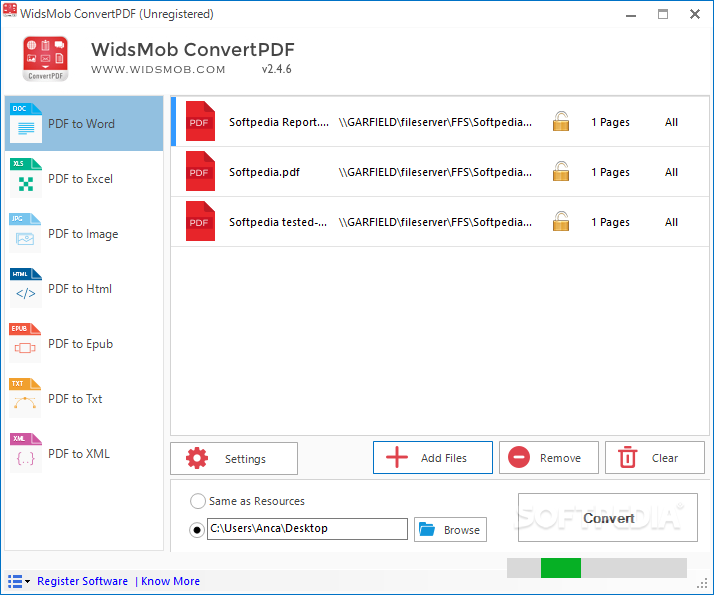The image size is (714, 595).
Task: Select the PDF to XML icon
Action: 26,453
